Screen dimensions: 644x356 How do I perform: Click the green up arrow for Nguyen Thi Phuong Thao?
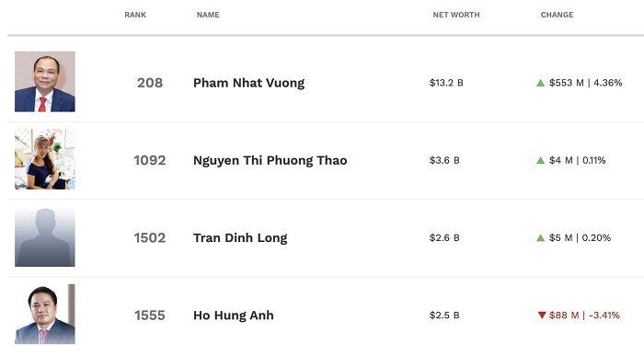click(541, 161)
